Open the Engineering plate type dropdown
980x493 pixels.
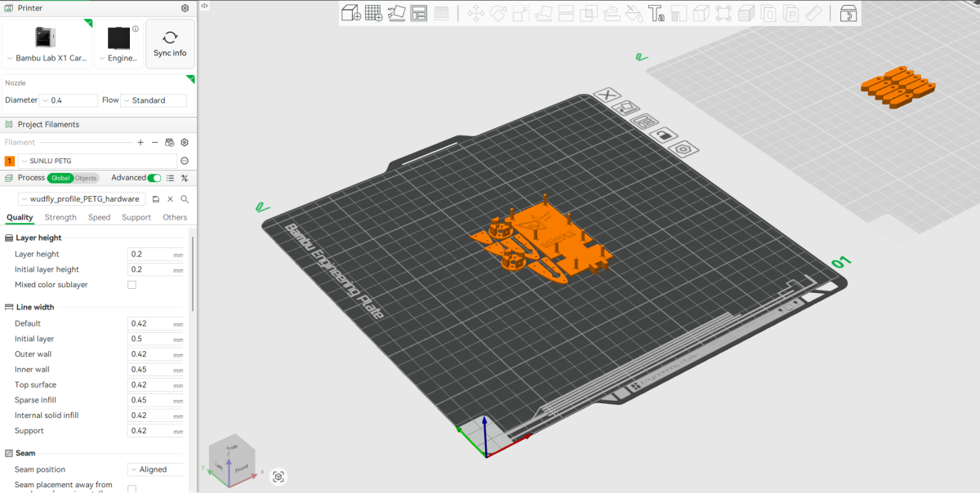(119, 43)
